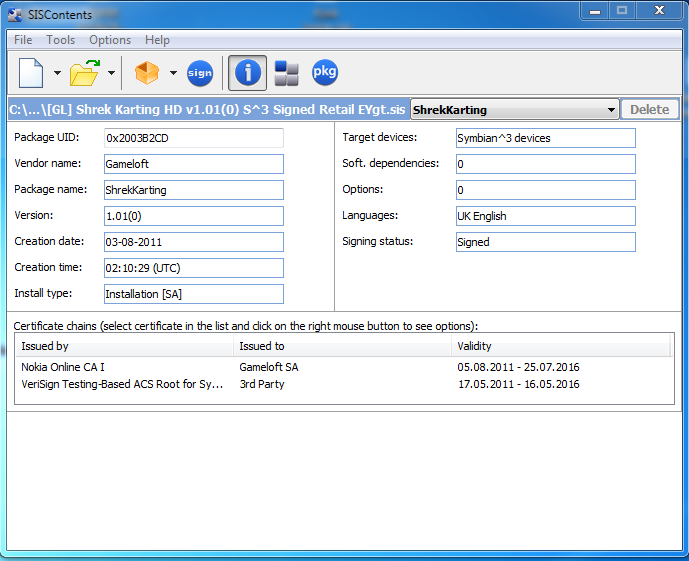Close the SISContents window
The width and height of the screenshot is (689, 561).
click(x=659, y=11)
